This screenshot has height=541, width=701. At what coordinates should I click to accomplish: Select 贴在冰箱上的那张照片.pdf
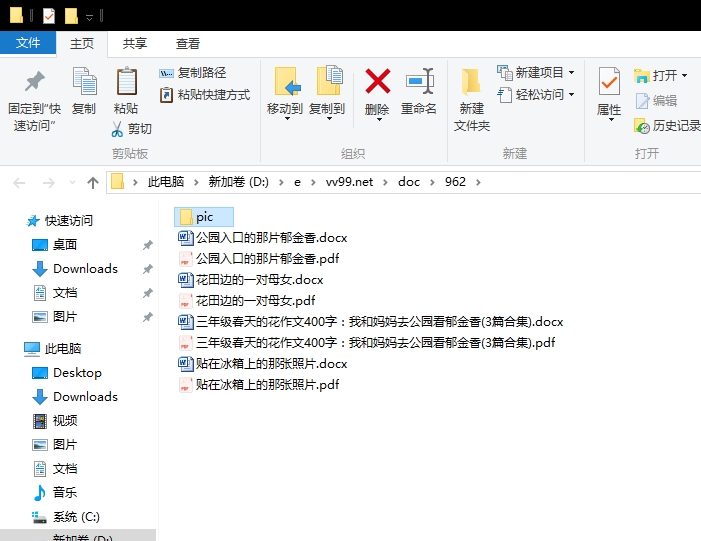coord(259,385)
